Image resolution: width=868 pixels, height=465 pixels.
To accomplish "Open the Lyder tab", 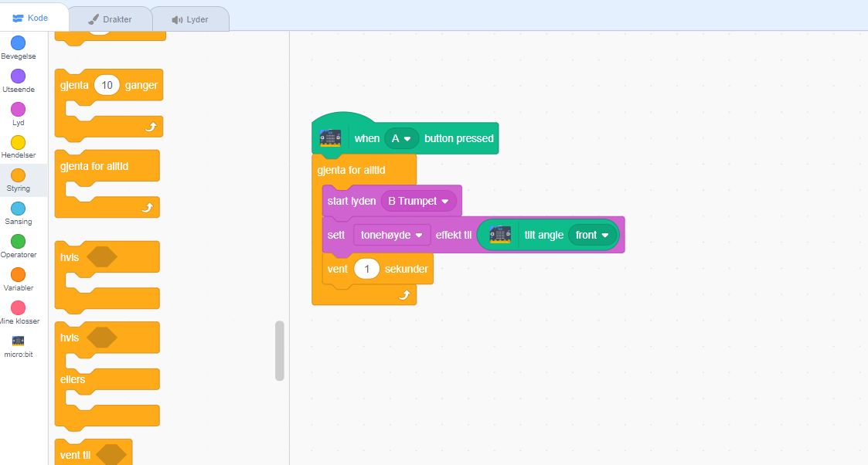I will [190, 19].
